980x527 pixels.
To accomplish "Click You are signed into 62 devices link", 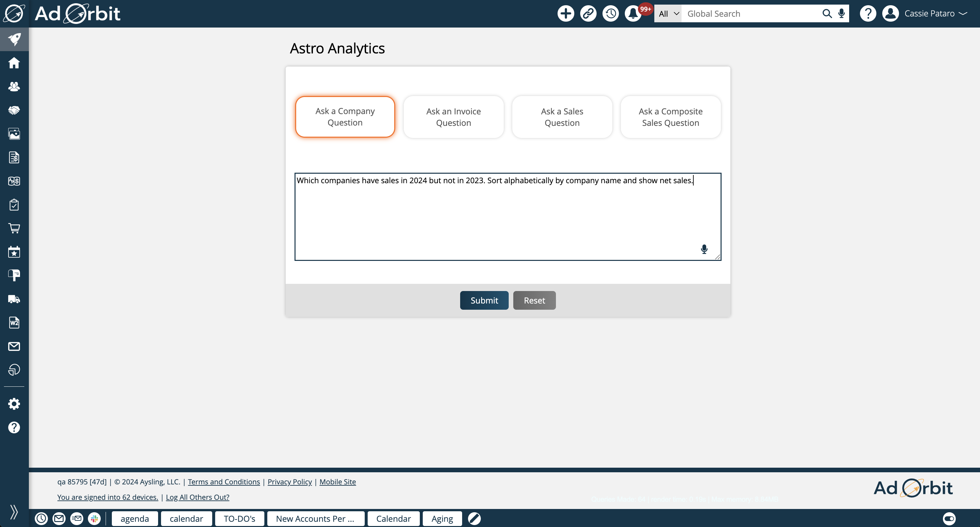I will pyautogui.click(x=108, y=497).
